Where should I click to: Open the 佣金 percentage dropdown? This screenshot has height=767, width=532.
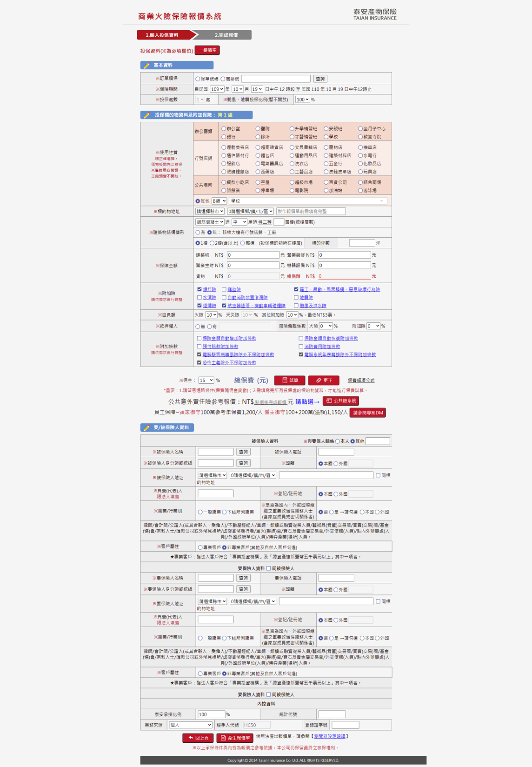point(206,380)
